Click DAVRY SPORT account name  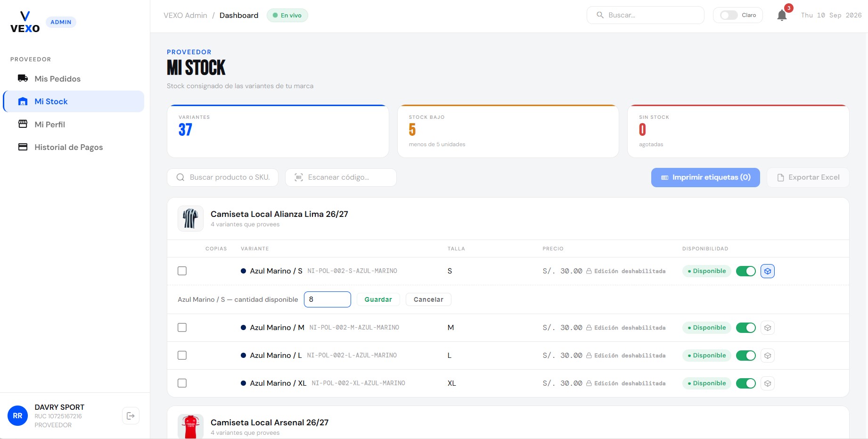click(x=59, y=407)
